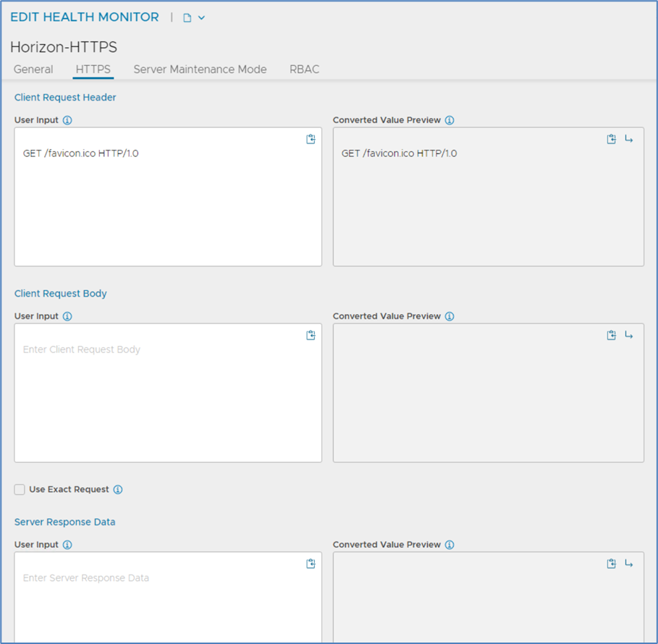Select the RBAC tab
The height and width of the screenshot is (644, 658).
pyautogui.click(x=304, y=69)
